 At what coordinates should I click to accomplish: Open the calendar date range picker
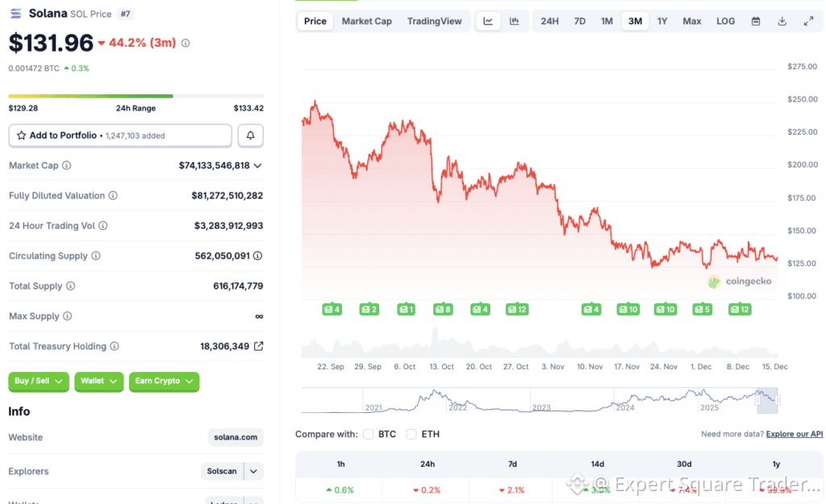755,21
